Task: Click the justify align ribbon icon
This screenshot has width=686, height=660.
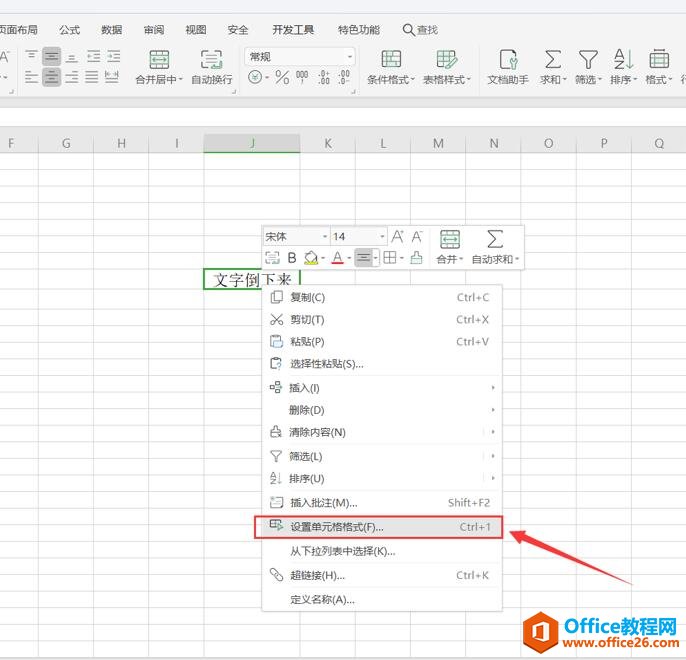Action: point(92,77)
